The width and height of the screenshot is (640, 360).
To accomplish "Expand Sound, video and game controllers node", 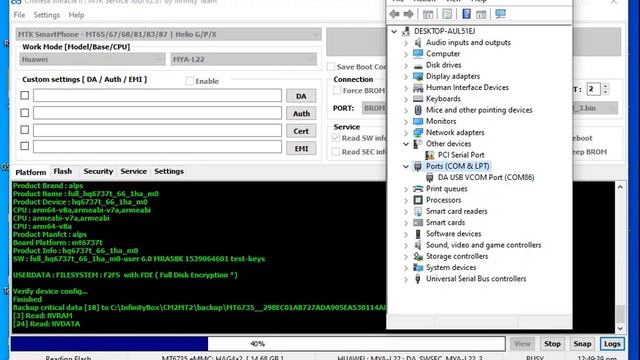I will point(406,245).
